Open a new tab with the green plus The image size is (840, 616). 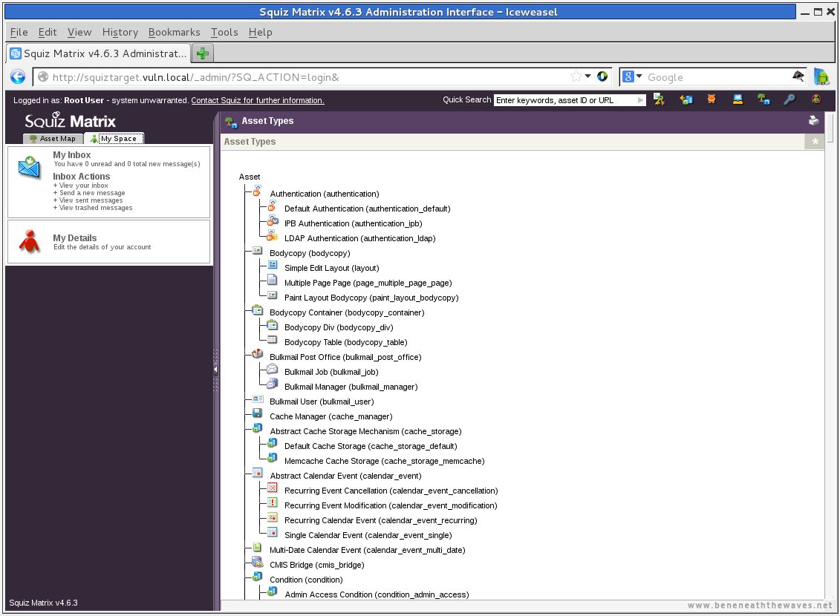pos(203,53)
